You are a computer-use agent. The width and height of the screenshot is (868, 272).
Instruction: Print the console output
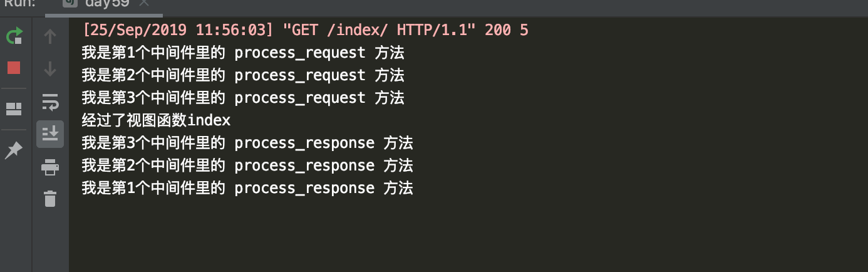tap(50, 167)
